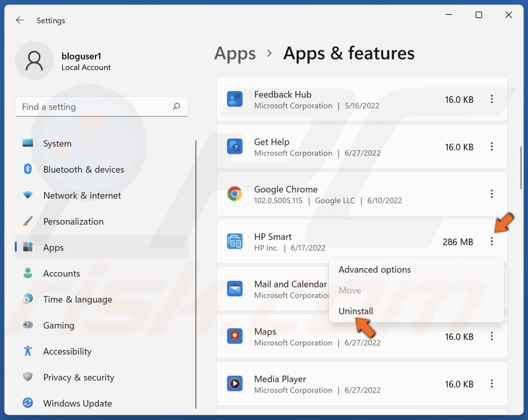The height and width of the screenshot is (420, 528).
Task: Click the Accessibility figure icon
Action: click(x=27, y=351)
